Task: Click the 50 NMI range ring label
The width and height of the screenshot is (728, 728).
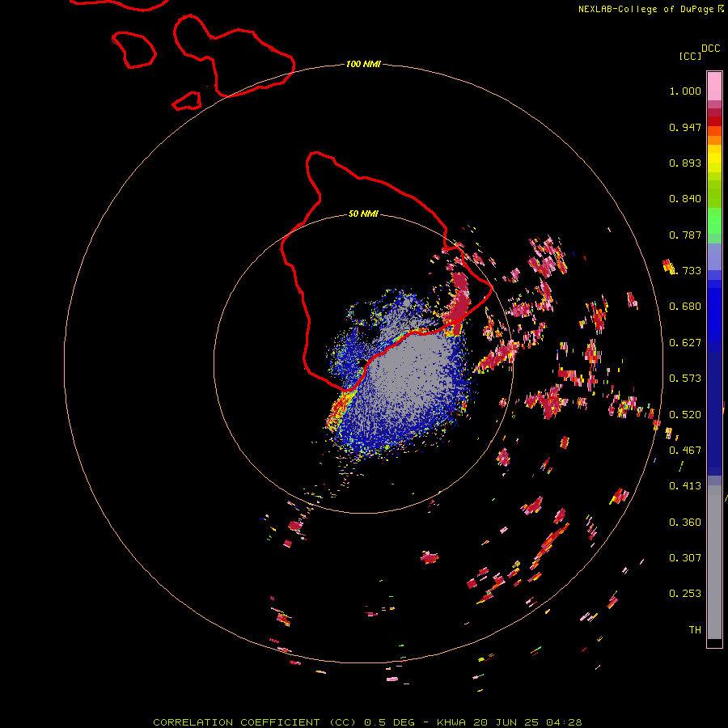Action: coord(363,214)
